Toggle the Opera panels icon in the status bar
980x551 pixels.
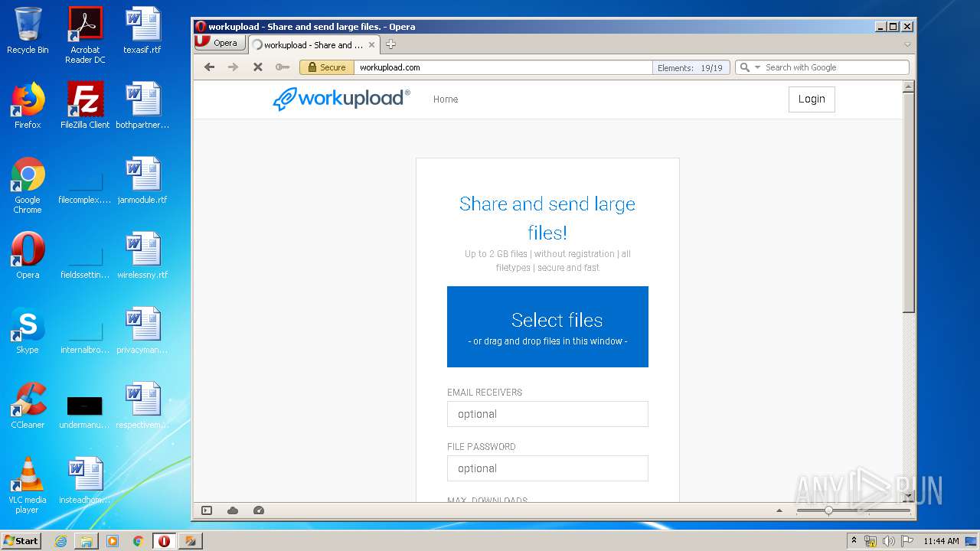207,510
